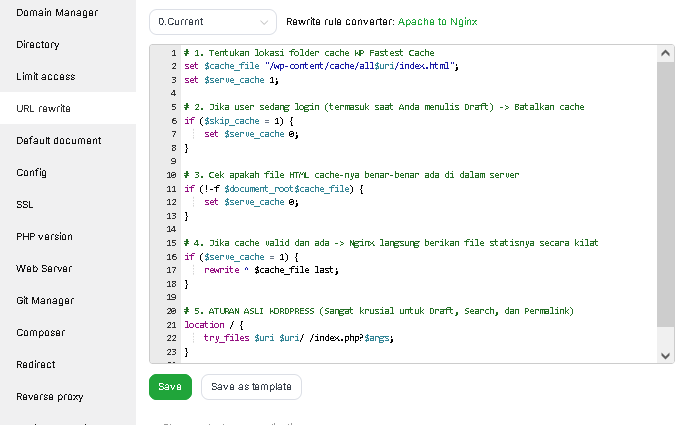
Task: Click the 'if (!-f $document_root$cache_file) {' line
Action: pyautogui.click(x=274, y=189)
